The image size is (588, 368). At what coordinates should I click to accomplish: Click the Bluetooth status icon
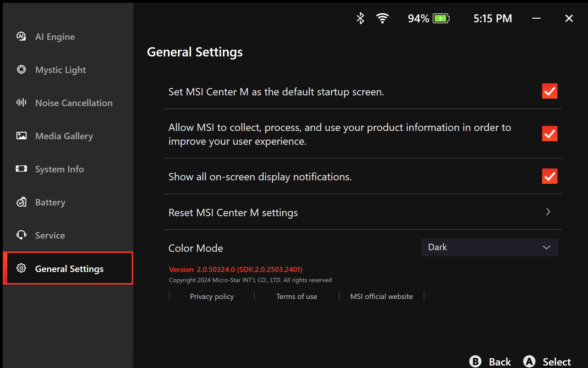click(360, 18)
